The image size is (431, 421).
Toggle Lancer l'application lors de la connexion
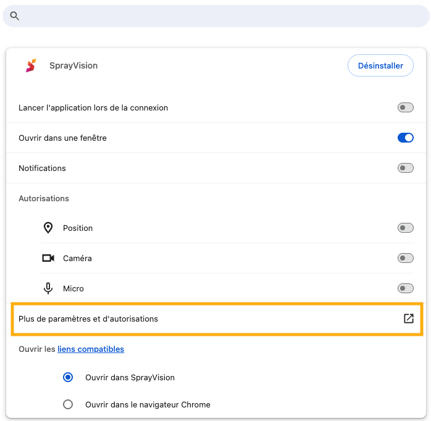(405, 108)
